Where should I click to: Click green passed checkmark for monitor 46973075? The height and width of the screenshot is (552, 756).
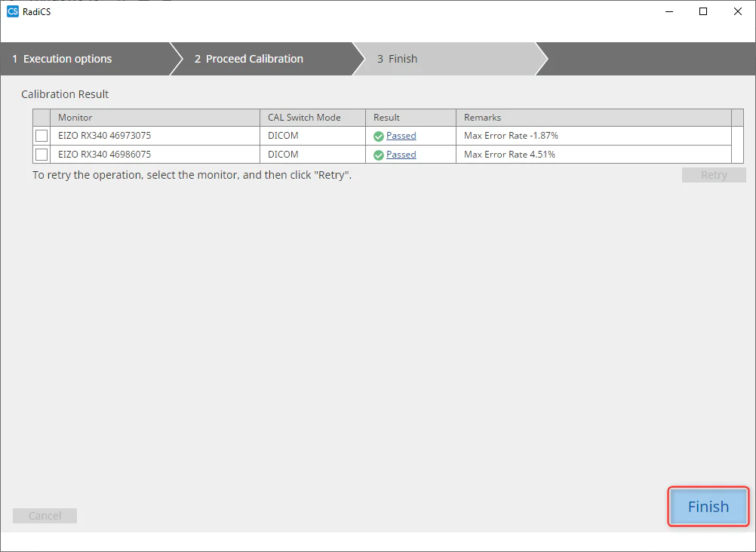379,136
